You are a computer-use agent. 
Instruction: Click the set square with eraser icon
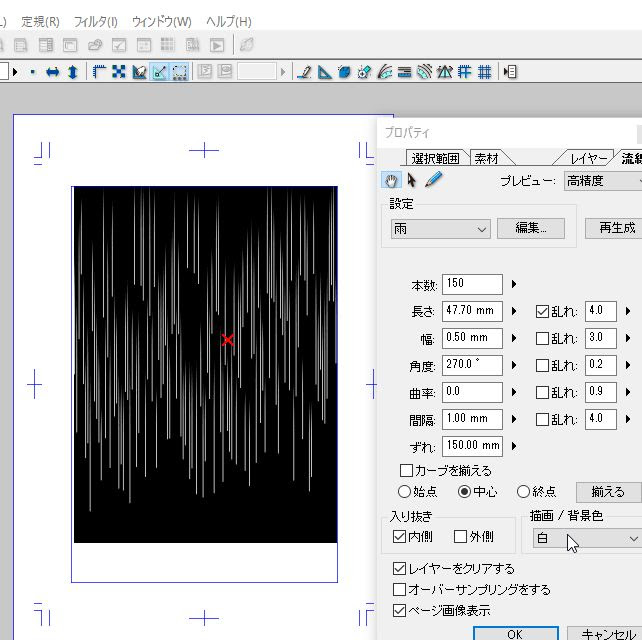pyautogui.click(x=139, y=72)
